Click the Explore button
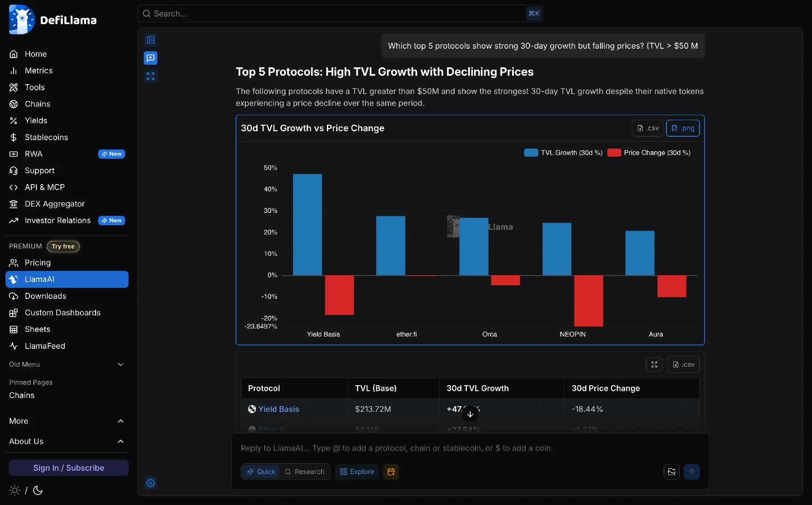Screen dimensions: 812x505 click(x=357, y=472)
